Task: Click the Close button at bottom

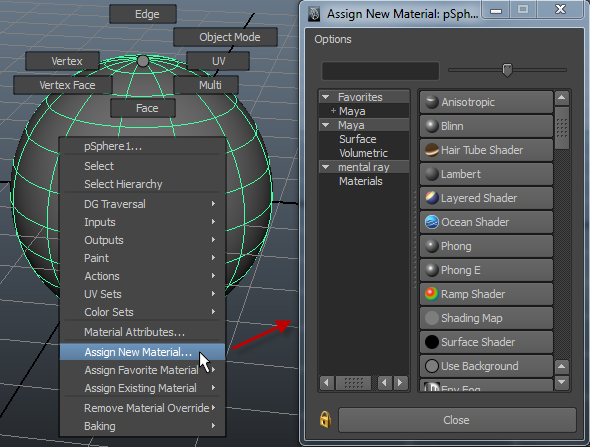Action: coord(457,420)
